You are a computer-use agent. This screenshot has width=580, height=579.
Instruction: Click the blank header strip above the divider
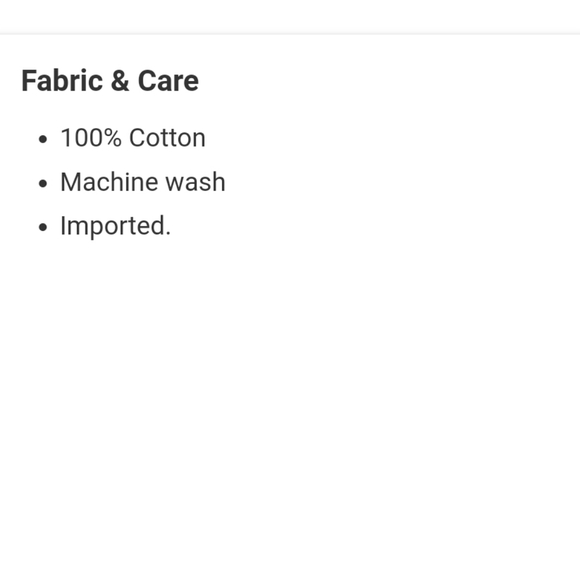[x=290, y=16]
